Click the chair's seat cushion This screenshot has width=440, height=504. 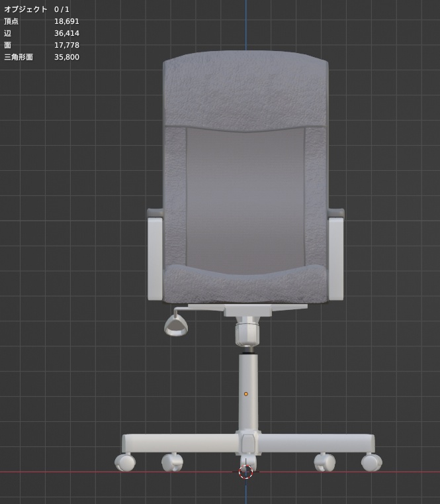245,285
